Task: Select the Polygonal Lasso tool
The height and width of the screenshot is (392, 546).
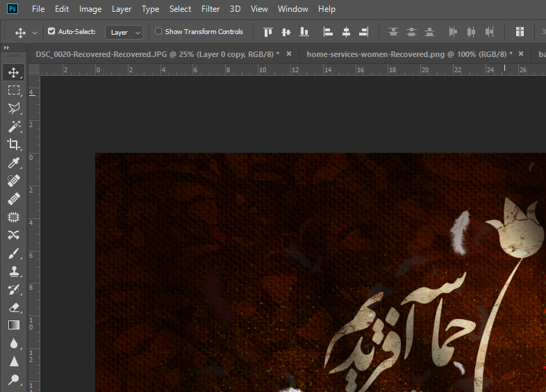Action: (x=14, y=108)
